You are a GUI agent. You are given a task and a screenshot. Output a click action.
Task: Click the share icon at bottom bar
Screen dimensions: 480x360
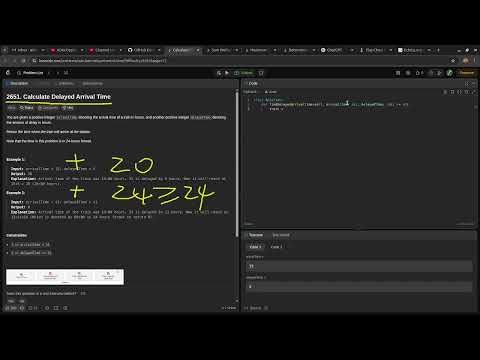(x=56, y=308)
